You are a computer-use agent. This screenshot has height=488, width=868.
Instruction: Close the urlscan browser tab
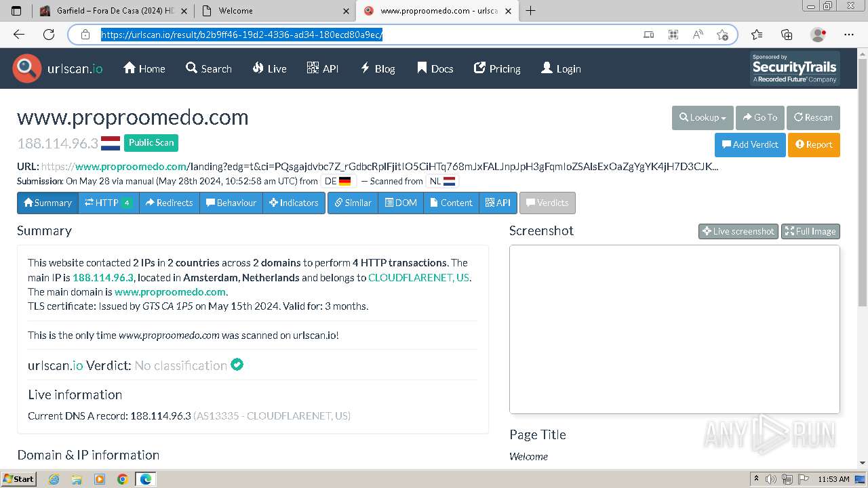[509, 11]
